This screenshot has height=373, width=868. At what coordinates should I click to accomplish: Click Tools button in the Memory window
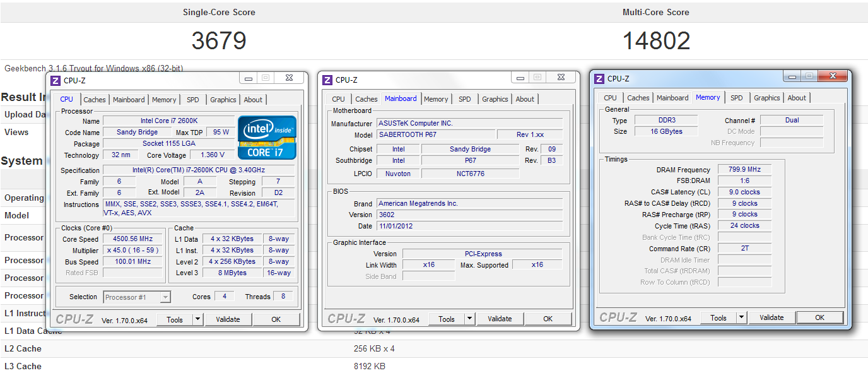point(718,317)
